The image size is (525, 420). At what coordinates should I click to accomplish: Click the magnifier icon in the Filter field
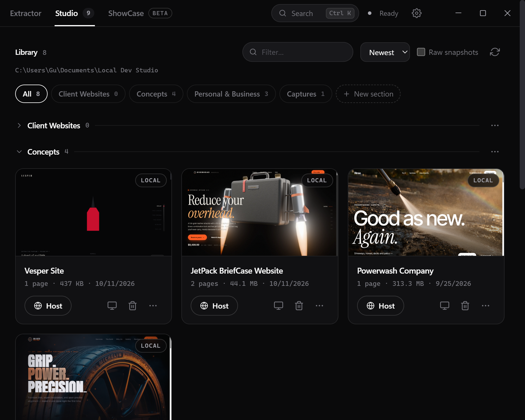pos(253,52)
